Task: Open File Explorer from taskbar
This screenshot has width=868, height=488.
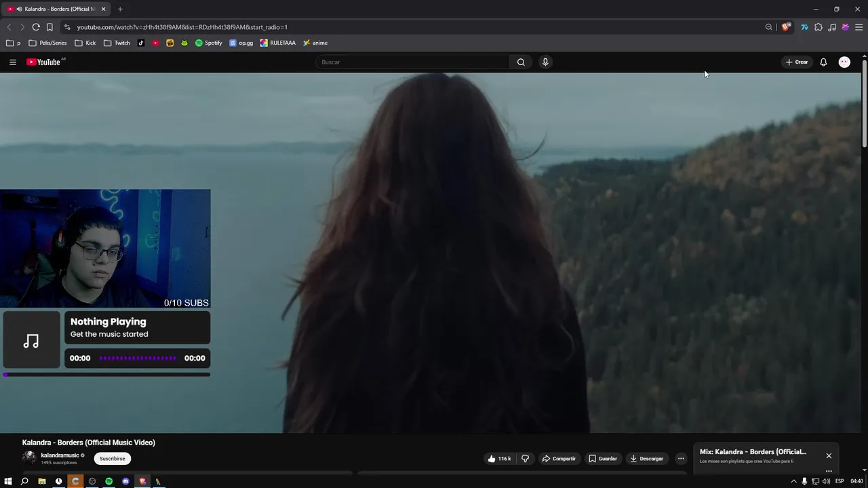Action: 42,481
